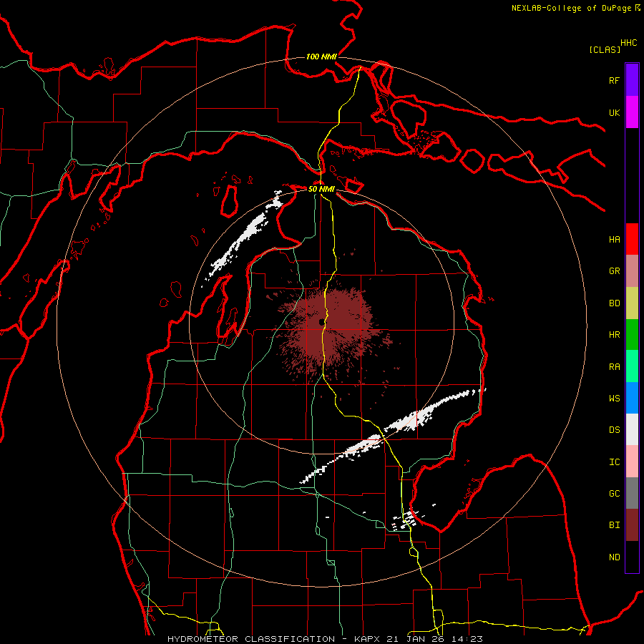Click the GC legend label
Viewport: 644px width, 644px height.
coord(614,494)
